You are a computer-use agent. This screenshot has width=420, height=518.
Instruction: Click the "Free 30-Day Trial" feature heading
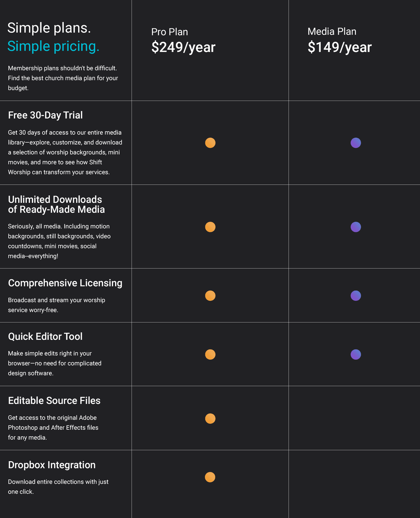[45, 115]
